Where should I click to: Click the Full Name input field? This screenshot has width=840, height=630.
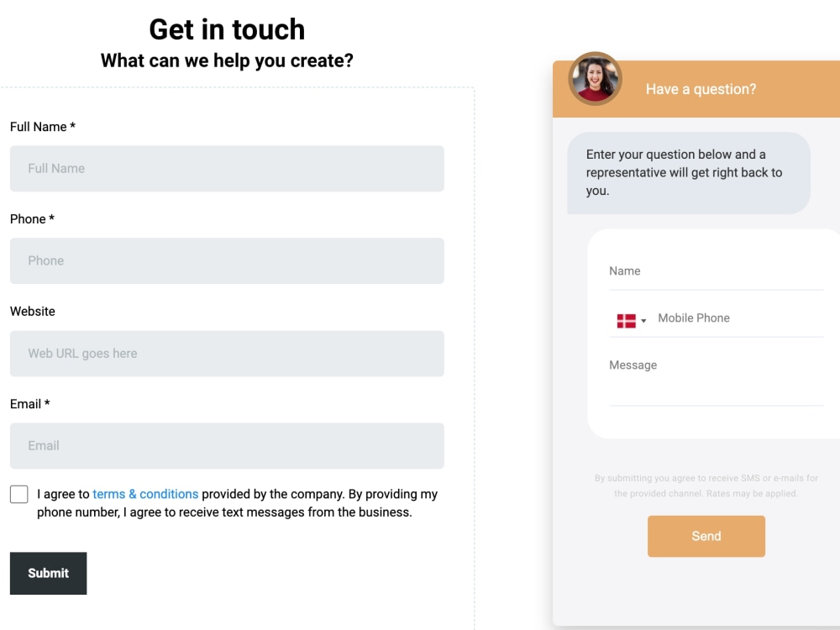227,168
